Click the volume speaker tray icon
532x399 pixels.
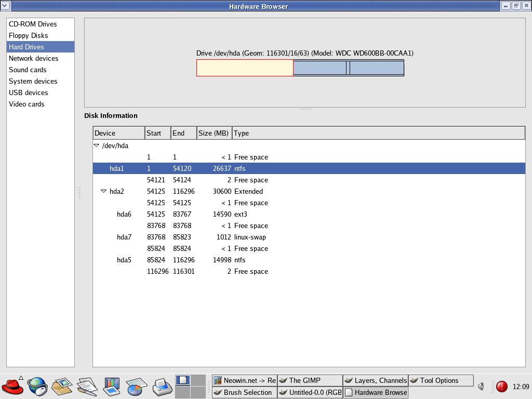(481, 387)
